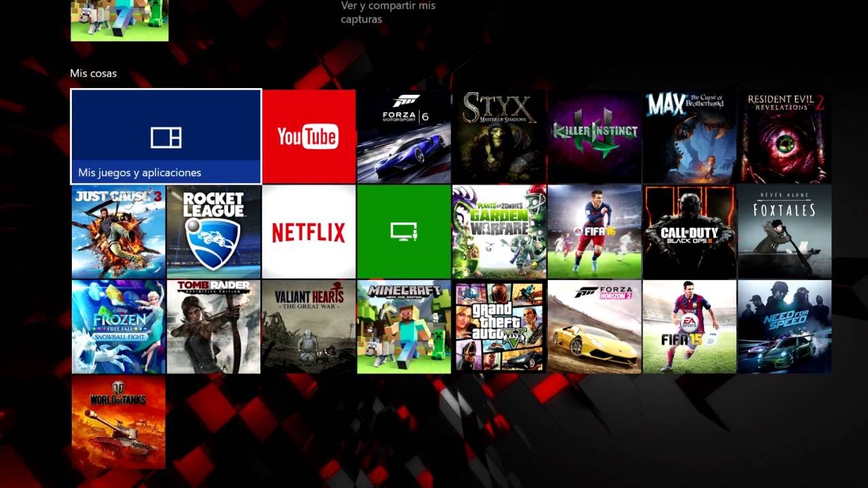Launch the YouTube app tile
This screenshot has height=488, width=868.
pyautogui.click(x=309, y=136)
